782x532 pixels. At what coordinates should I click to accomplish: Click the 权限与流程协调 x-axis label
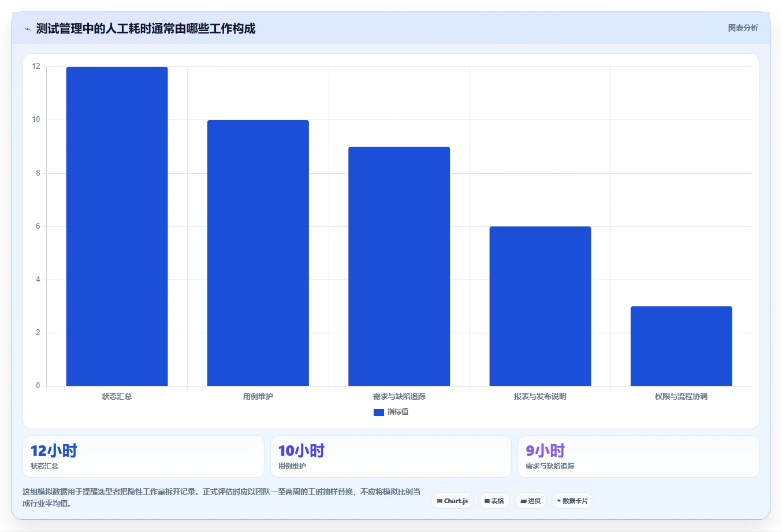point(682,396)
